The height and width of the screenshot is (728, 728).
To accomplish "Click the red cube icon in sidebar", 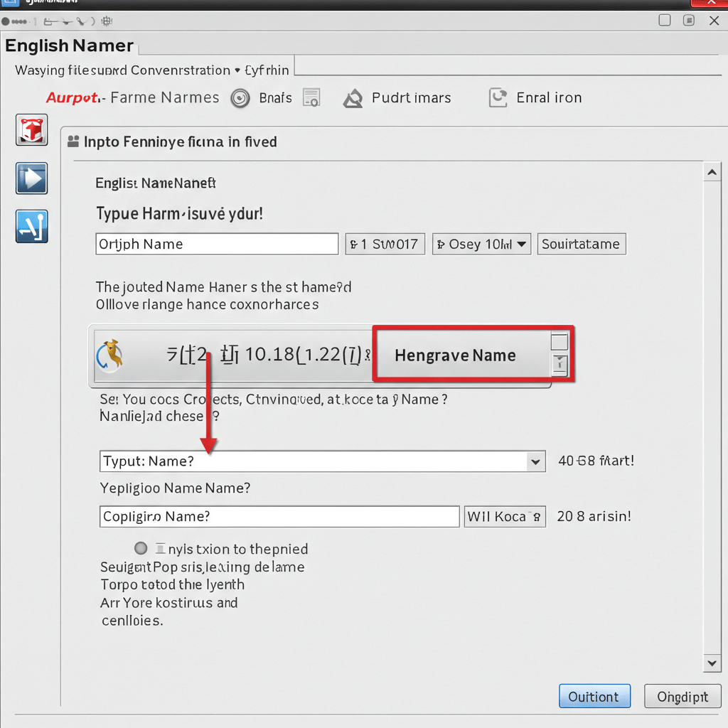I will 32,130.
